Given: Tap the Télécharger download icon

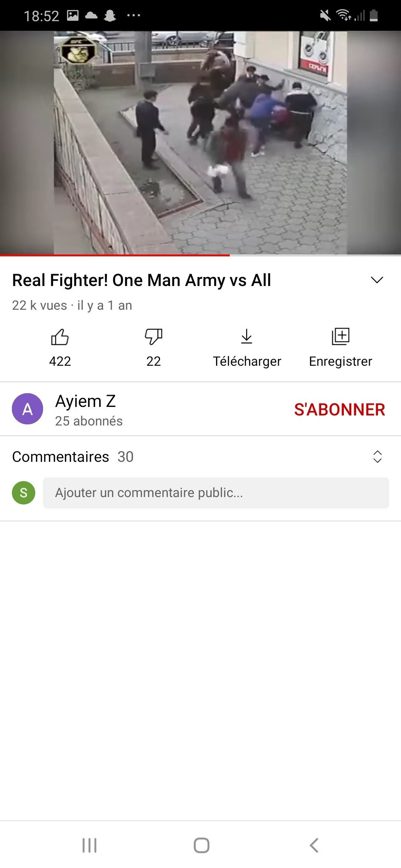Looking at the screenshot, I should (247, 336).
